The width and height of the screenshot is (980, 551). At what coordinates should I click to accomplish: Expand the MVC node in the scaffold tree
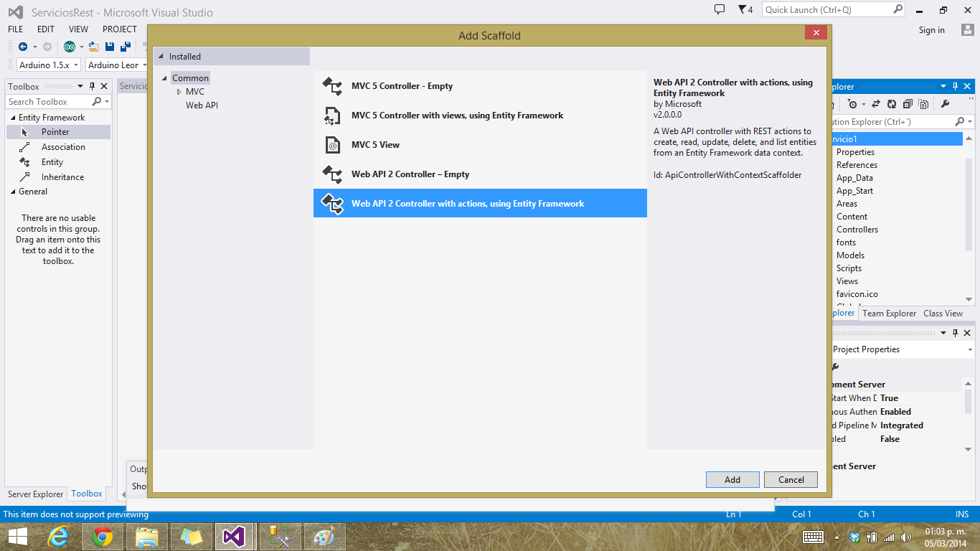(179, 92)
